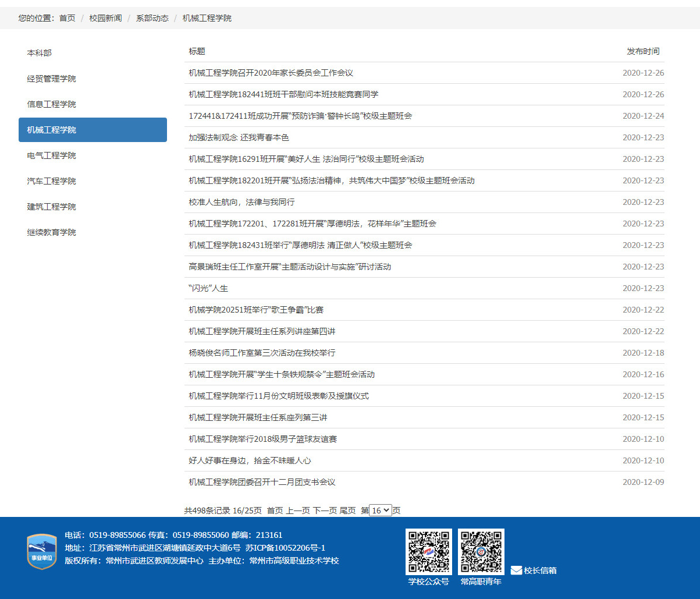The width and height of the screenshot is (700, 599).
Task: Go to 信息工程学院 department
Action: click(x=51, y=104)
